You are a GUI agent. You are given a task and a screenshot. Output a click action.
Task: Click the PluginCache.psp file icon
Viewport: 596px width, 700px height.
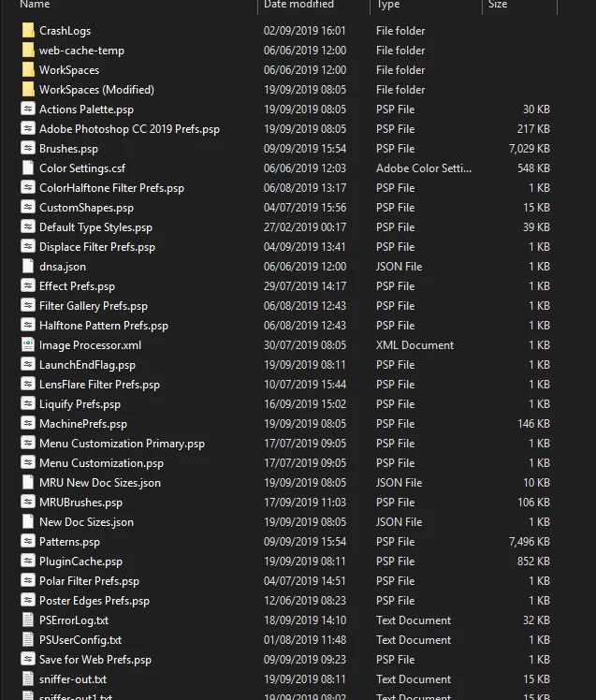[28, 561]
